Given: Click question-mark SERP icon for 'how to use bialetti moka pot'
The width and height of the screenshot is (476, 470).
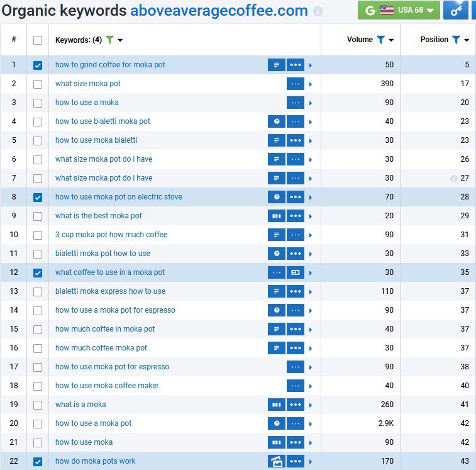Looking at the screenshot, I should [277, 121].
